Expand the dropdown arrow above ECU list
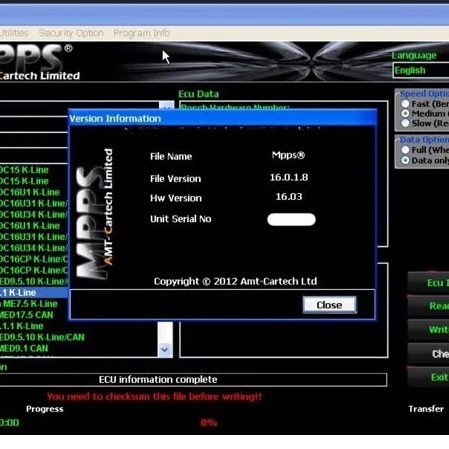This screenshot has width=449, height=449. (166, 106)
